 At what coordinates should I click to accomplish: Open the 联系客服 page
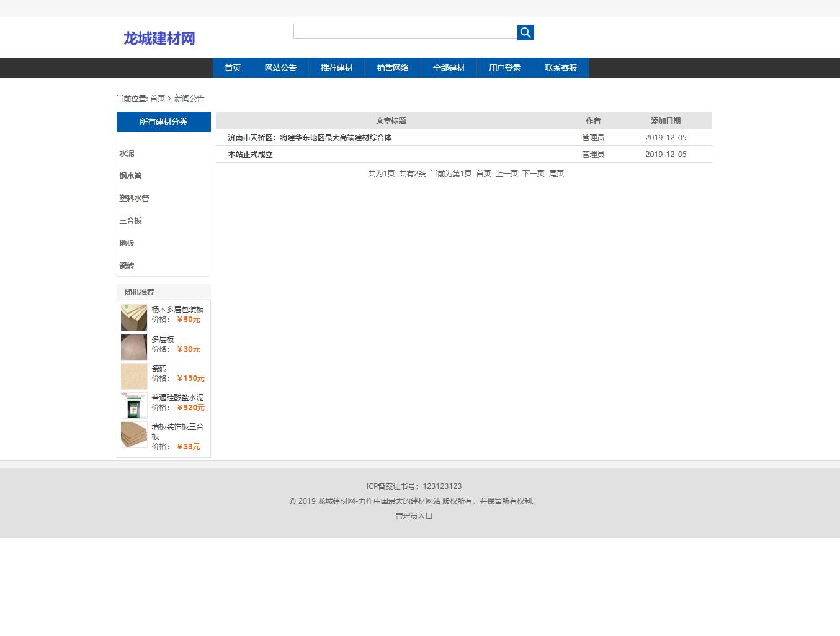coord(560,68)
